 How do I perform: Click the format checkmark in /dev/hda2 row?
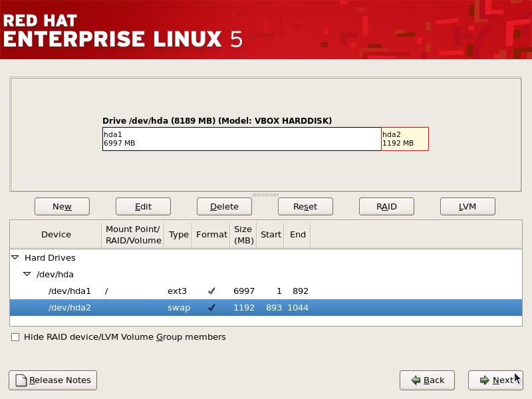(211, 308)
